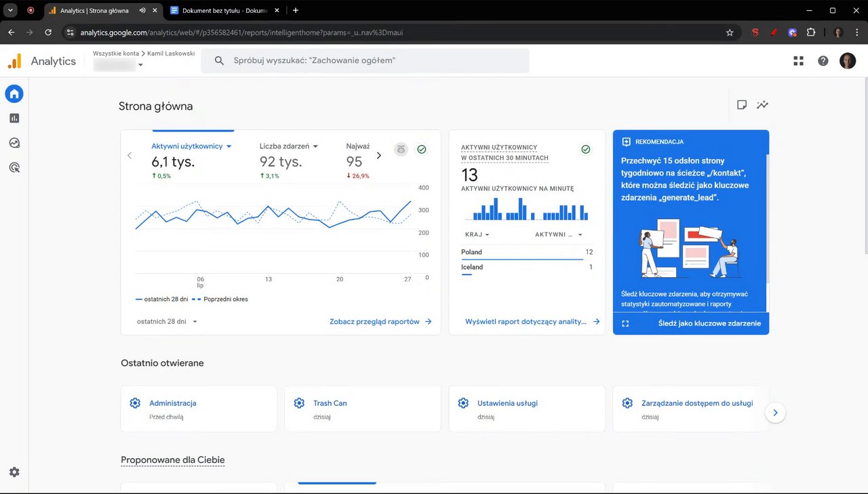This screenshot has width=868, height=494.
Task: Open the ostatnich 28 dni date dropdown
Action: point(167,321)
